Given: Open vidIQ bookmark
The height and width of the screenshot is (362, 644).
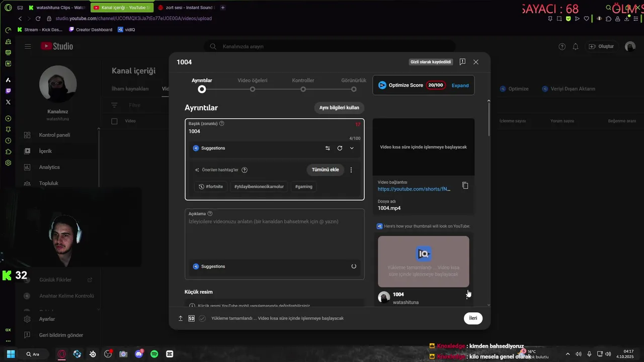Looking at the screenshot, I should [126, 30].
